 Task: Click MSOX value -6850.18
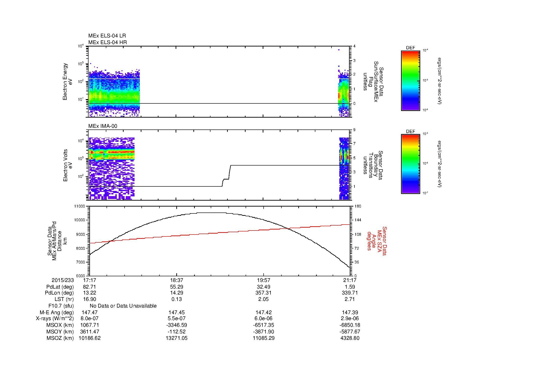point(350,325)
